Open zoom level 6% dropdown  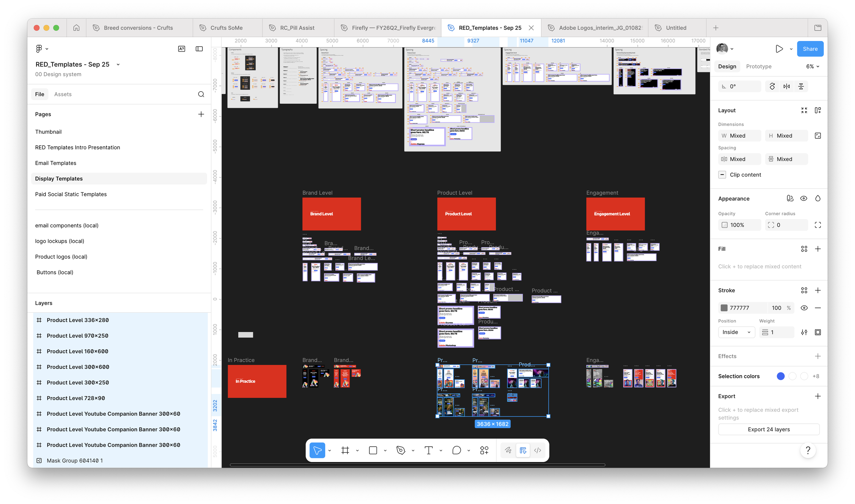click(813, 66)
